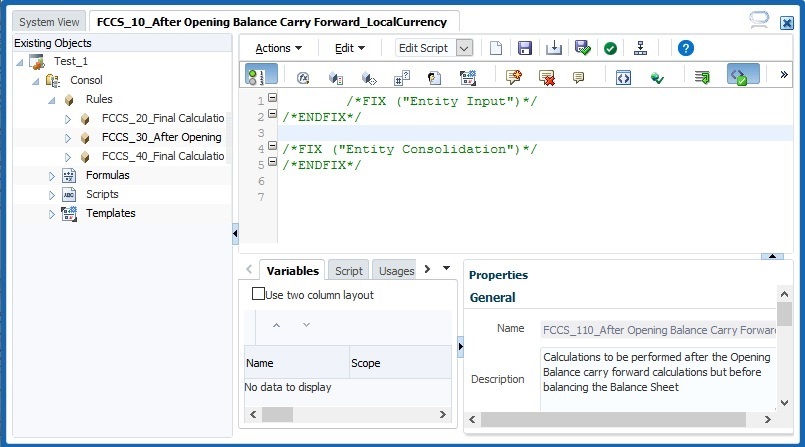Open the tab list dropdown arrow
Screen dimensions: 805x447
pos(446,268)
